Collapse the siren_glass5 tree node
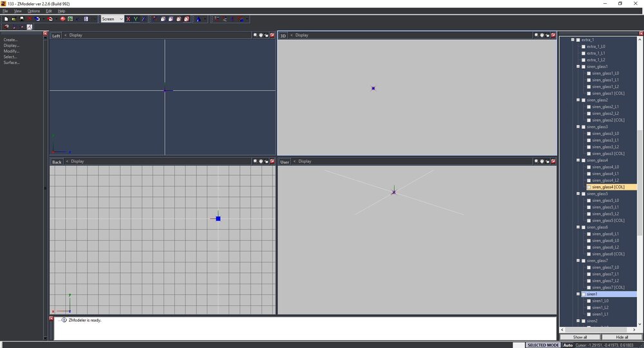Image resolution: width=644 pixels, height=348 pixels. (x=578, y=194)
